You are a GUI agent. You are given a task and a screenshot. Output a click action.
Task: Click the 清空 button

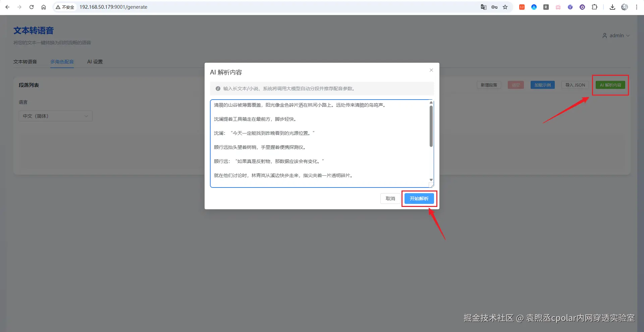516,85
